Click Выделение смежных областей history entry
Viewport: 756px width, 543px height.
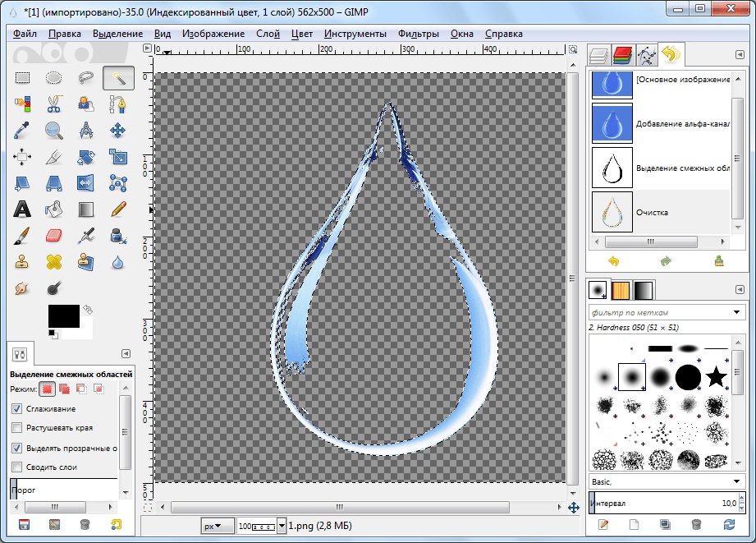[681, 168]
